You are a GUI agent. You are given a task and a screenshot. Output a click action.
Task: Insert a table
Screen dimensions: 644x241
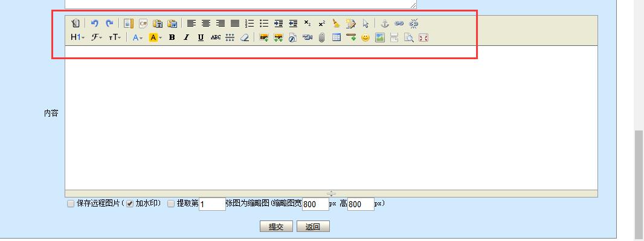[x=336, y=37]
